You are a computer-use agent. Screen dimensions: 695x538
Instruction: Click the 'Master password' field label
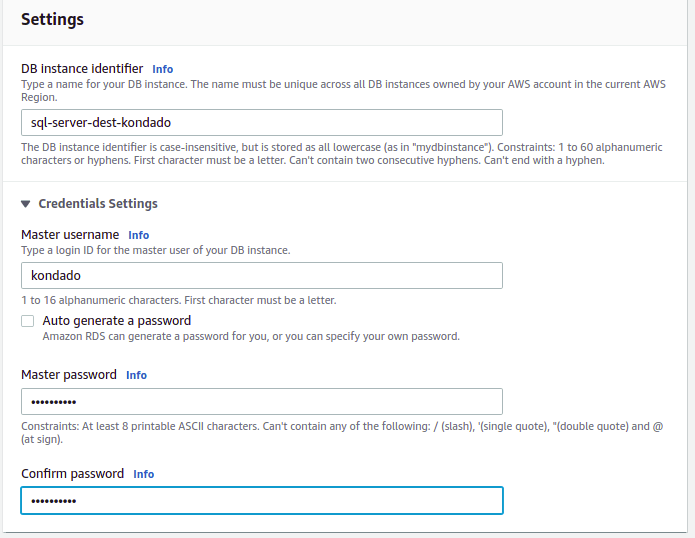pos(69,374)
